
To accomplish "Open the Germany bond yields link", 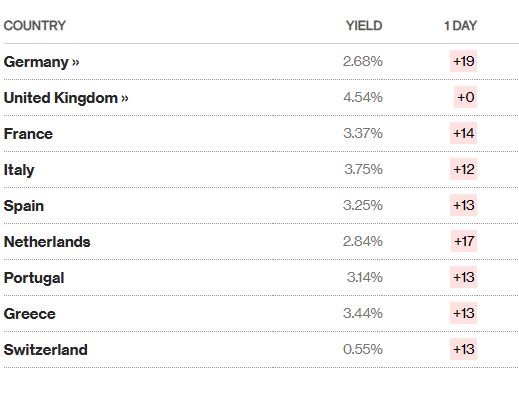I will [x=41, y=62].
